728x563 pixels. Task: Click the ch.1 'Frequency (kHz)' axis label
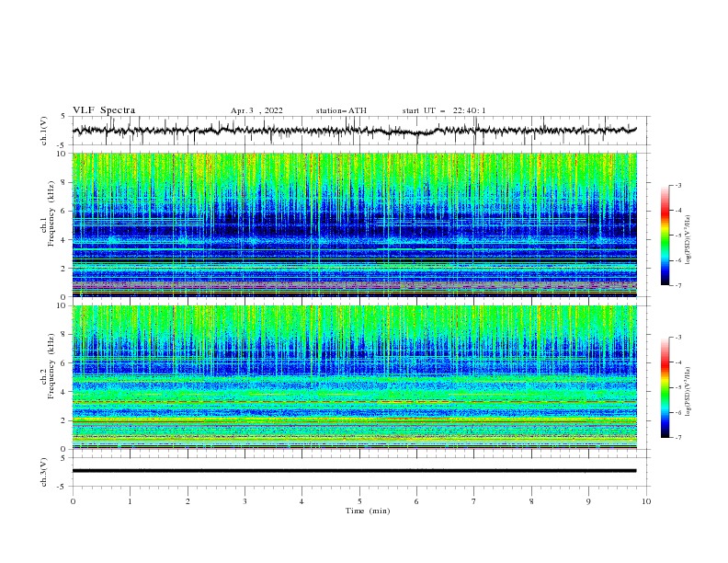[x=51, y=212]
